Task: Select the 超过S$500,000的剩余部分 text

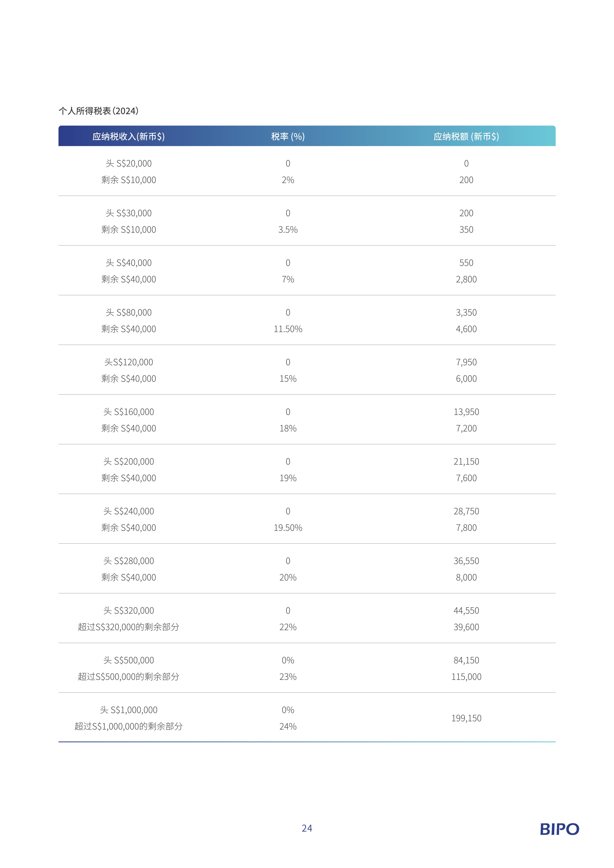Action: pos(129,677)
